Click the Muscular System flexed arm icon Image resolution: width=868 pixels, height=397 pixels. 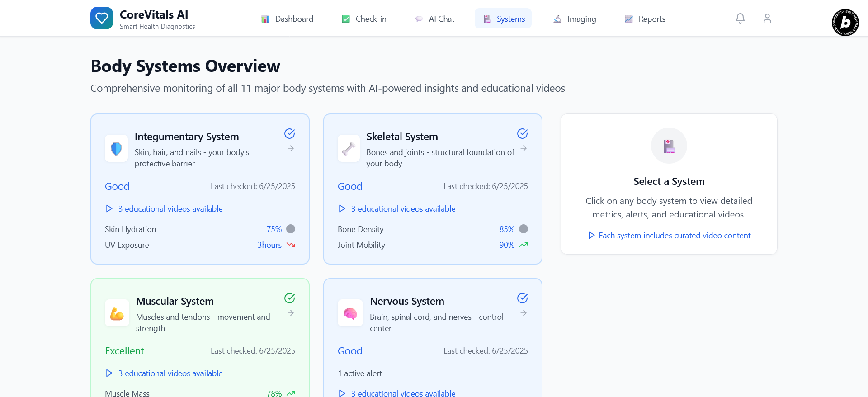click(117, 313)
